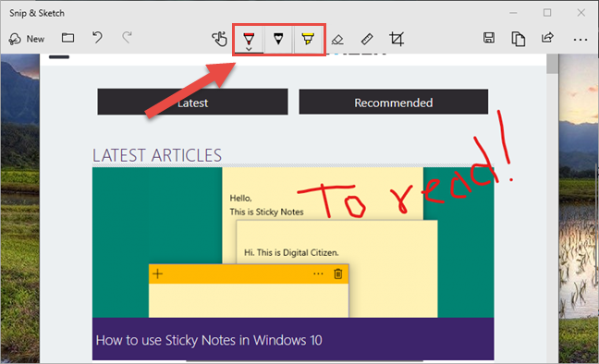Delete the sticky note with trash icon
This screenshot has height=364, width=599.
click(x=338, y=273)
